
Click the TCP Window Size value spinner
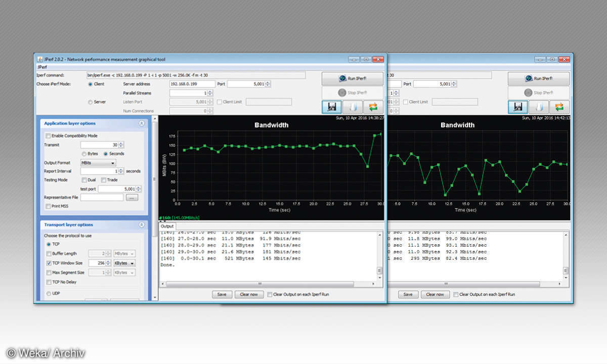(108, 263)
